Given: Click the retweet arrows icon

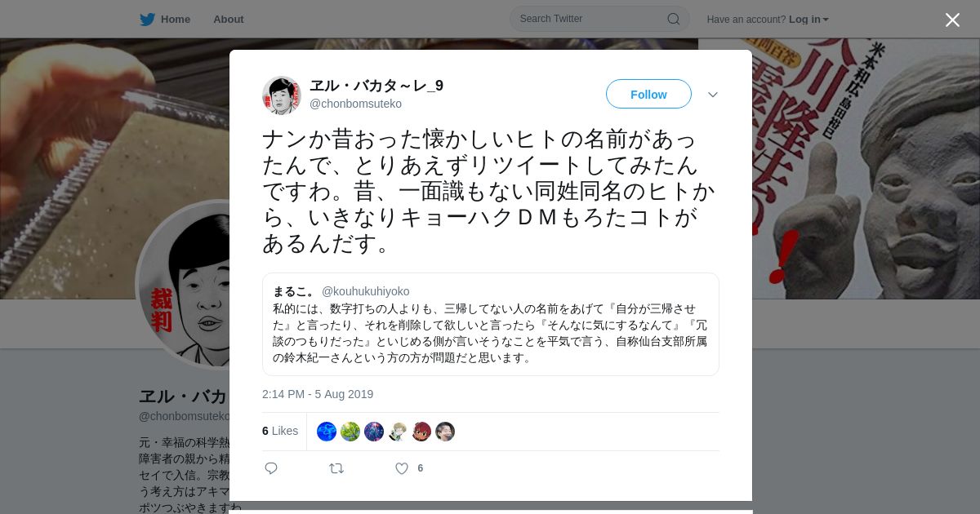Looking at the screenshot, I should [336, 468].
